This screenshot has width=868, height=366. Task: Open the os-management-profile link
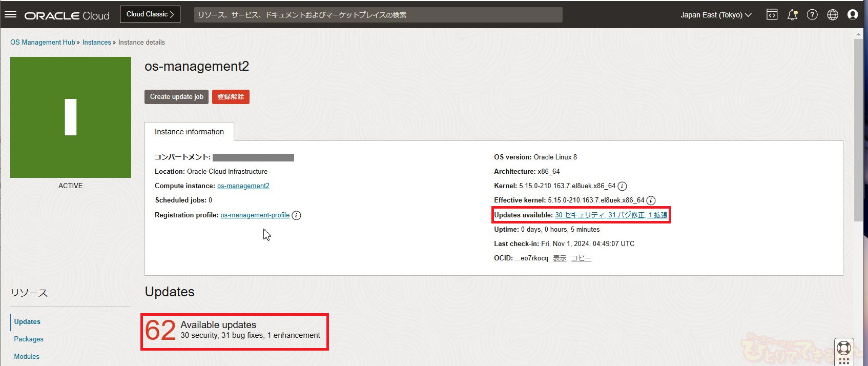tap(255, 215)
